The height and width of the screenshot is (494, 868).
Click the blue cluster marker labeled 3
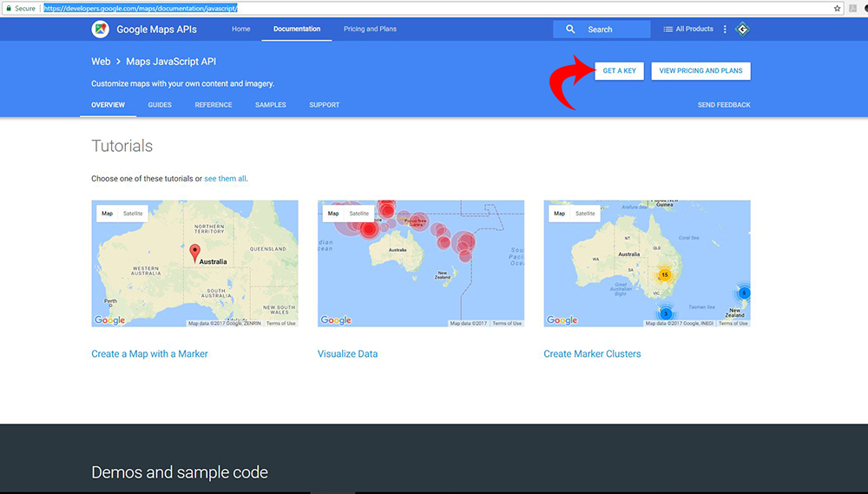pyautogui.click(x=666, y=313)
